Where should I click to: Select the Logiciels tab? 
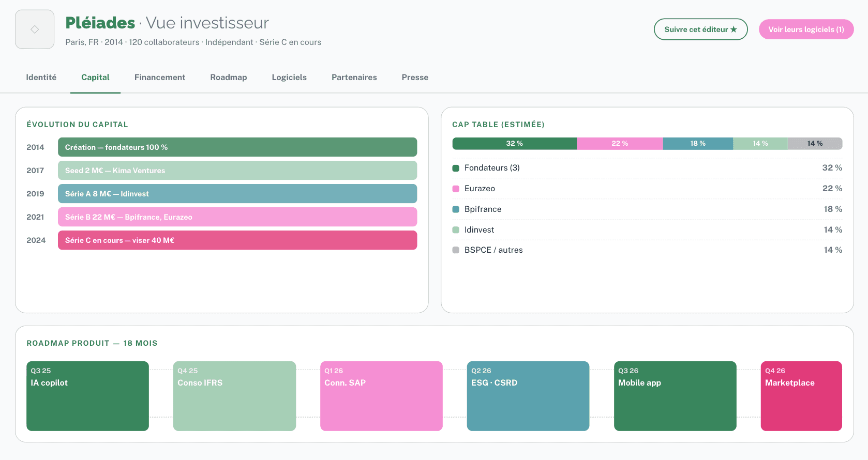coord(289,78)
